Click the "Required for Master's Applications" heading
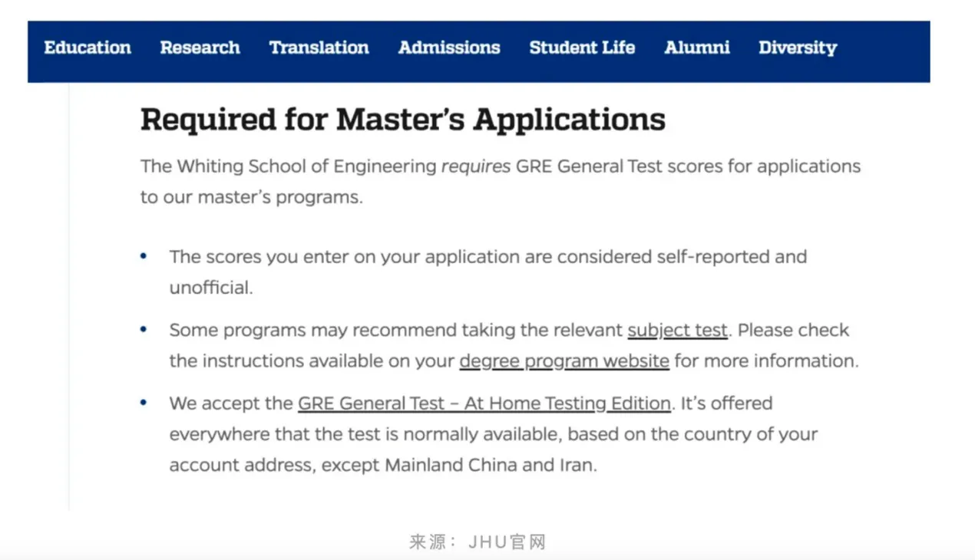The image size is (975, 560). (402, 120)
